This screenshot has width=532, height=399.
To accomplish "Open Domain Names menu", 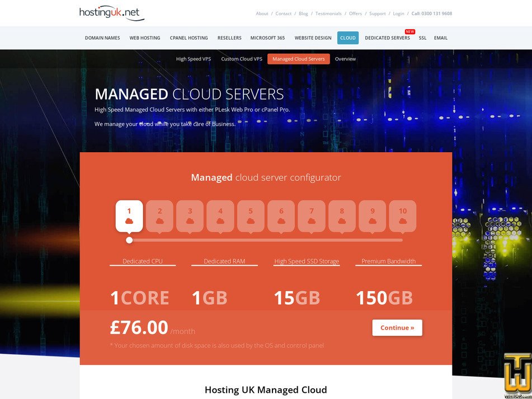I will pos(102,38).
